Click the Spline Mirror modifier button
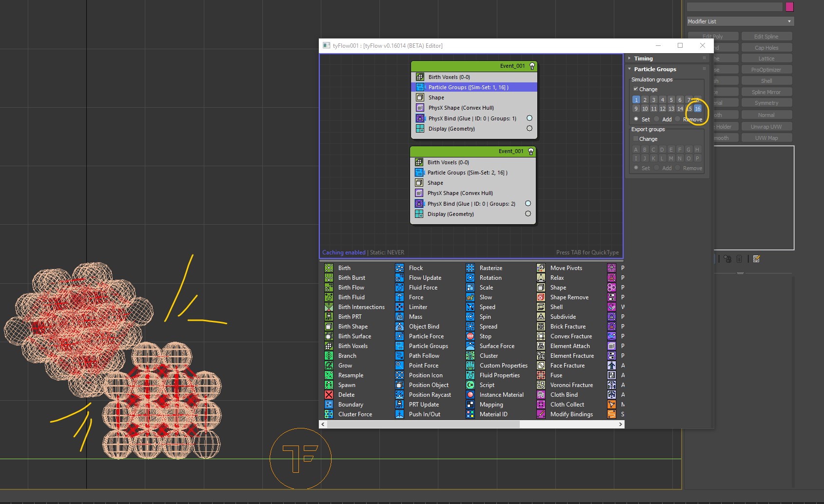The image size is (824, 504). pyautogui.click(x=766, y=92)
